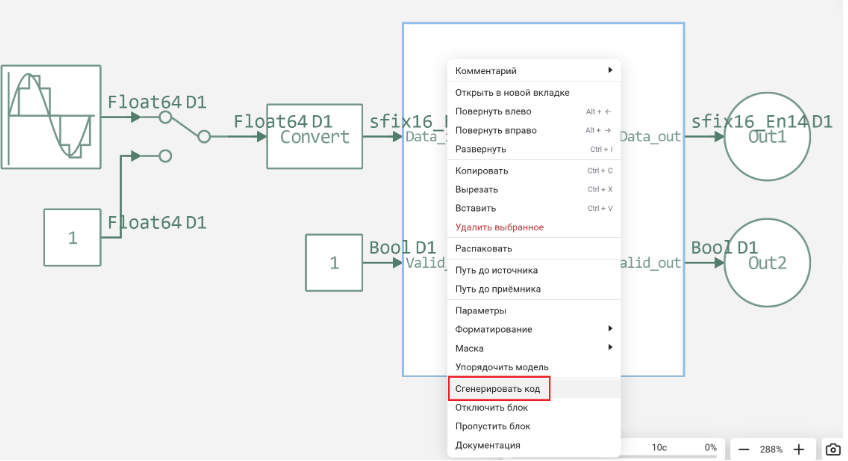This screenshot has height=461, width=848.
Task: Choose Сгенерировать код from context menu
Action: point(497,388)
